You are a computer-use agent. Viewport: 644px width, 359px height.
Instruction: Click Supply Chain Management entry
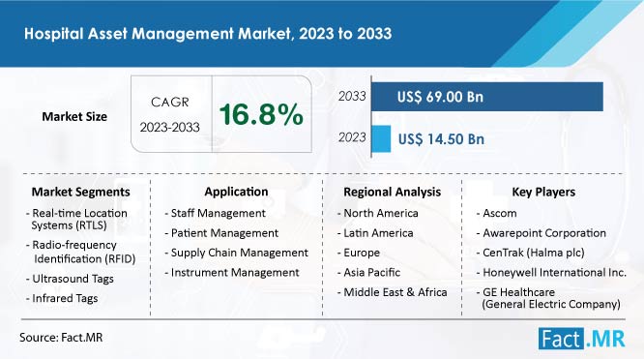click(237, 253)
